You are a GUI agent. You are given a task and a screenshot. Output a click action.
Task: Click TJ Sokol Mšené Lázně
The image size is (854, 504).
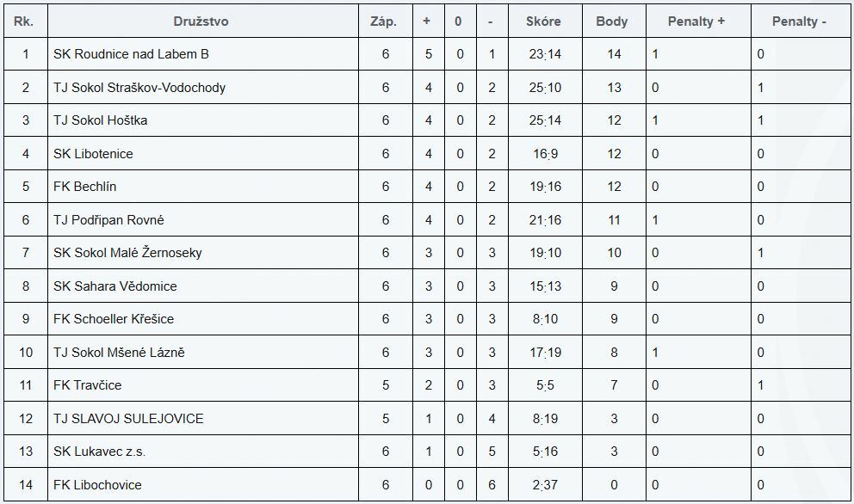tap(119, 353)
